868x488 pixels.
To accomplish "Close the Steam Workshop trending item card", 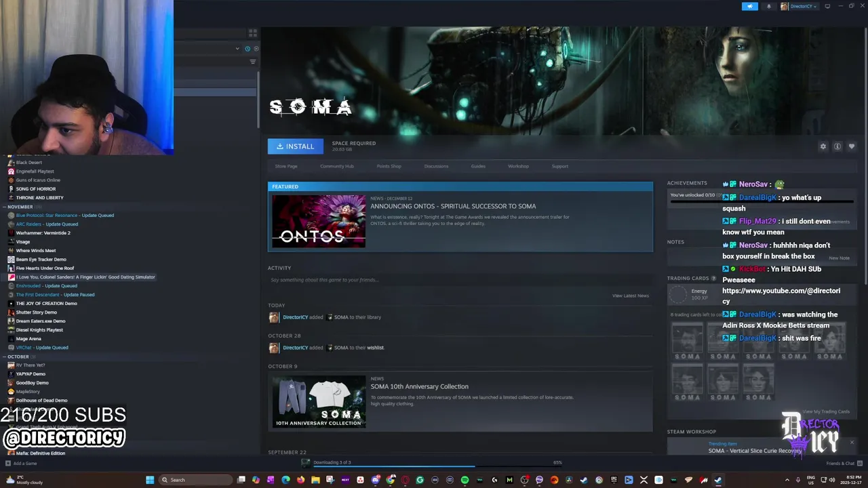I will [x=852, y=443].
